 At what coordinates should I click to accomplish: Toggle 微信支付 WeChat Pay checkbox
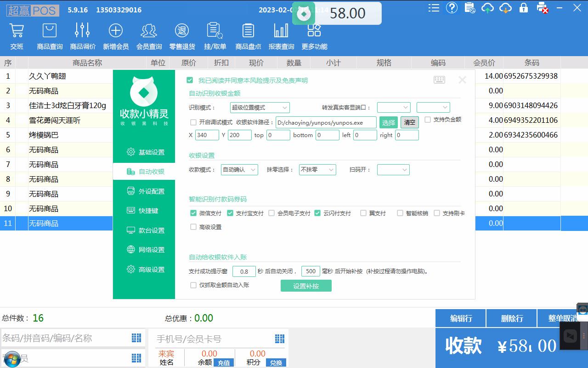tap(193, 213)
